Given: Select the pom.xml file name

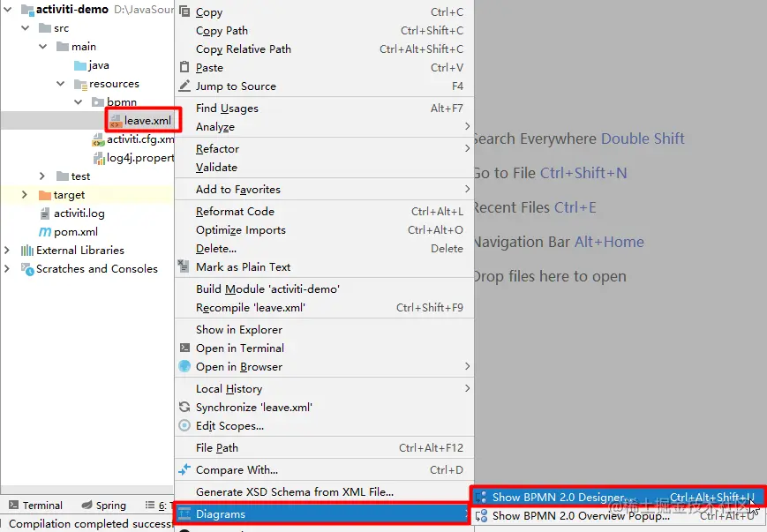Looking at the screenshot, I should pos(76,232).
